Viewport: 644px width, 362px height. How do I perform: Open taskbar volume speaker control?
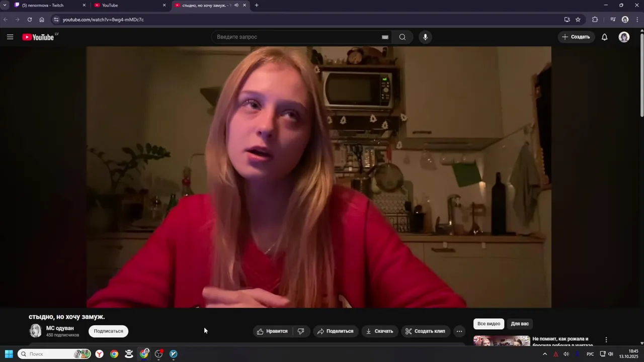click(611, 354)
